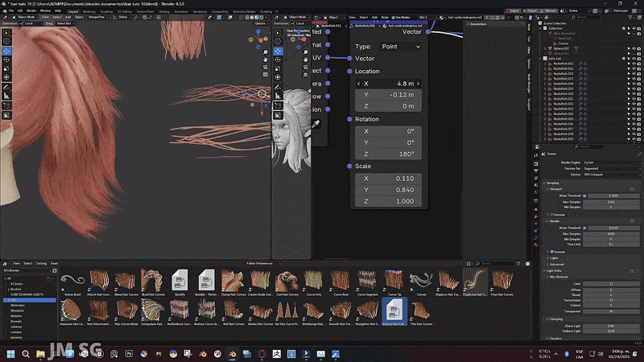Toggle Viewport Noise Threshold checkbox
The width and height of the screenshot is (644, 362).
point(584,195)
